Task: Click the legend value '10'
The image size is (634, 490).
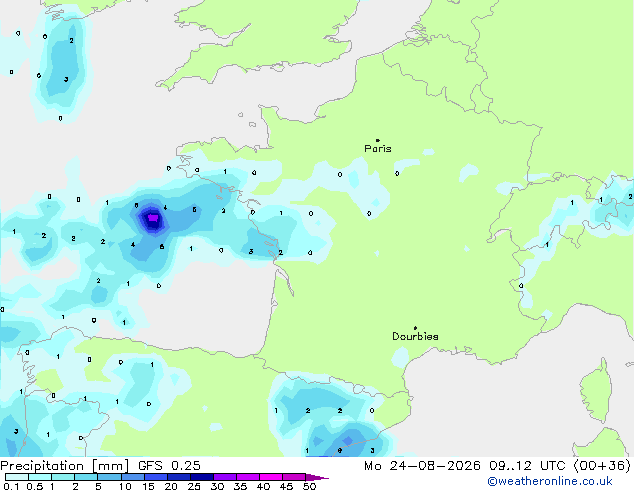Action: pyautogui.click(x=125, y=486)
